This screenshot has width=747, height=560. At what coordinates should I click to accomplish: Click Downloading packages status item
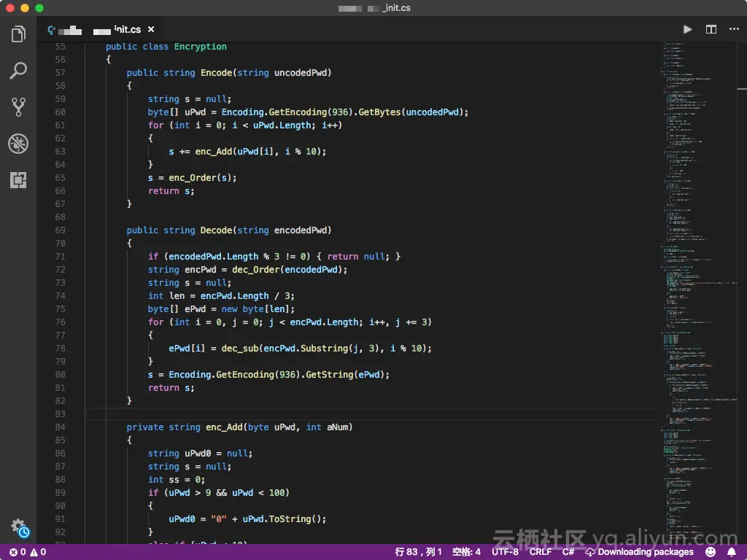tap(639, 552)
